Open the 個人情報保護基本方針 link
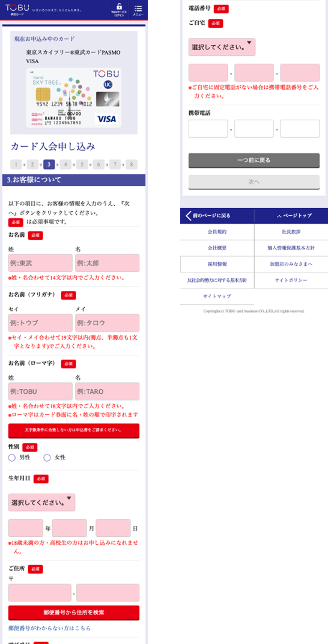Screen dimensions: 328x644 (291, 248)
